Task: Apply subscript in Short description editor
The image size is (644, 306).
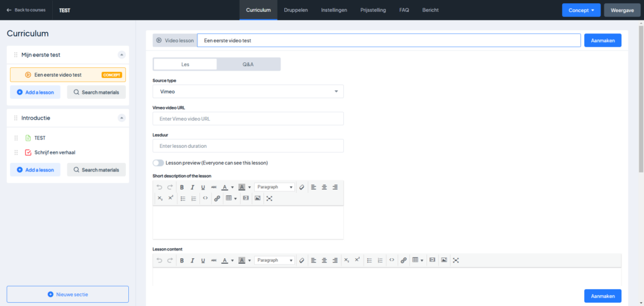Action: pos(160,198)
